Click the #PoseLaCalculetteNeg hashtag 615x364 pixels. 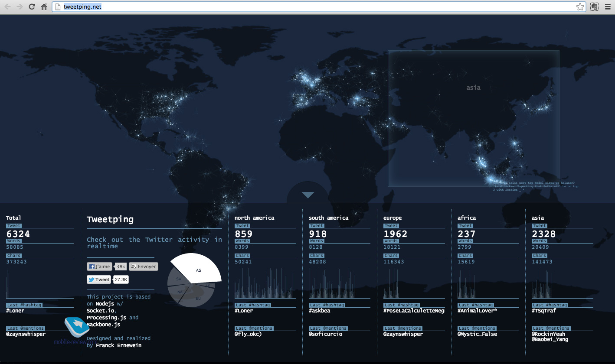pyautogui.click(x=414, y=311)
